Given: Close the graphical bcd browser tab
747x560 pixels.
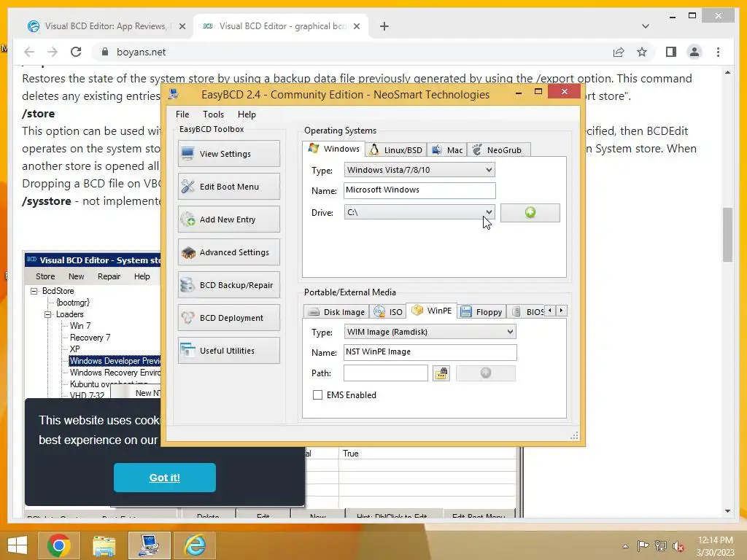Looking at the screenshot, I should pyautogui.click(x=356, y=27).
